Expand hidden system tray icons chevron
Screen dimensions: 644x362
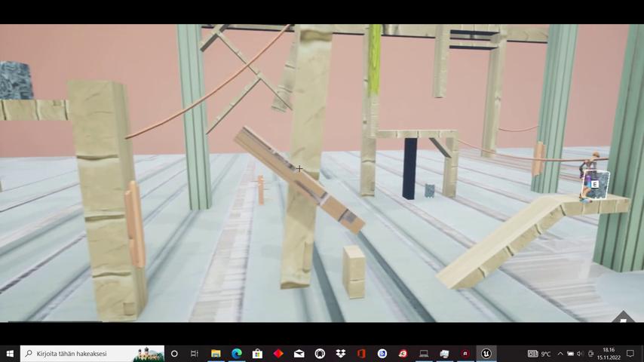click(x=560, y=353)
